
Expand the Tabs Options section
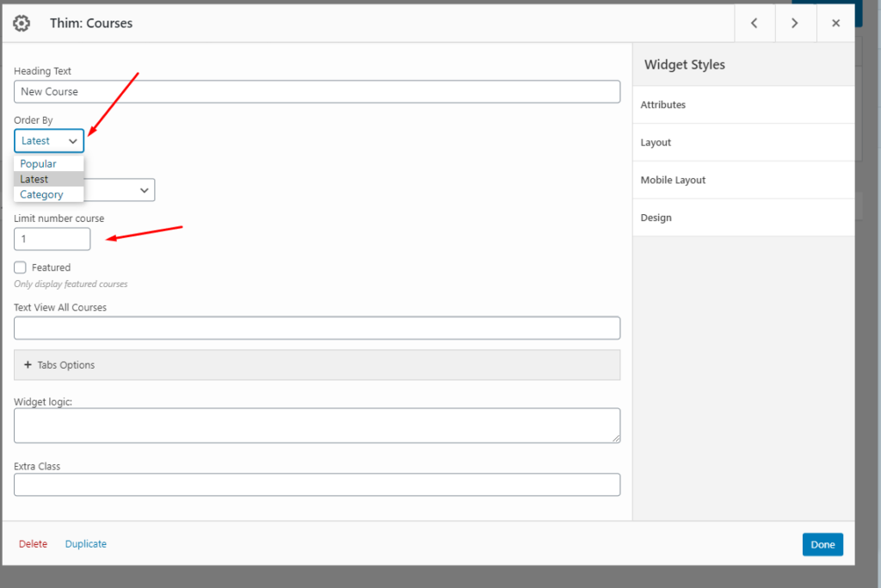click(x=317, y=365)
